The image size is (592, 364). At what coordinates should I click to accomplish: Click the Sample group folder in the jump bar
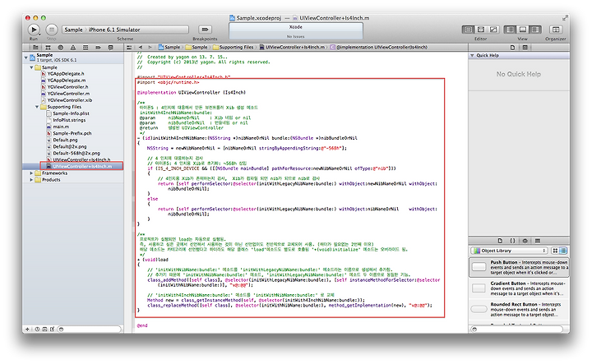point(197,48)
